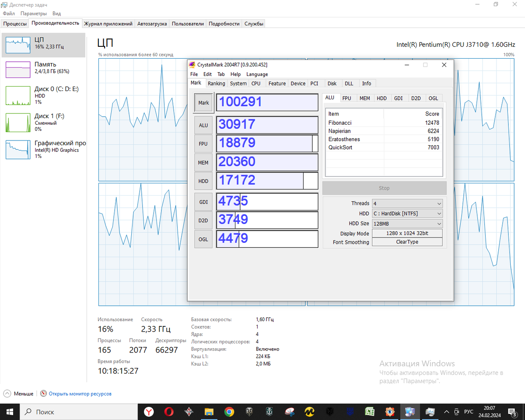This screenshot has width=525, height=420.
Task: Switch to Журнал приложений tab
Action: coord(108,24)
